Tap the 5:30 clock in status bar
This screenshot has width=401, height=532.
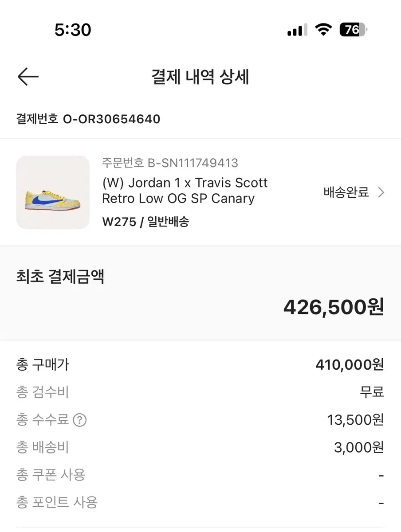point(73,30)
